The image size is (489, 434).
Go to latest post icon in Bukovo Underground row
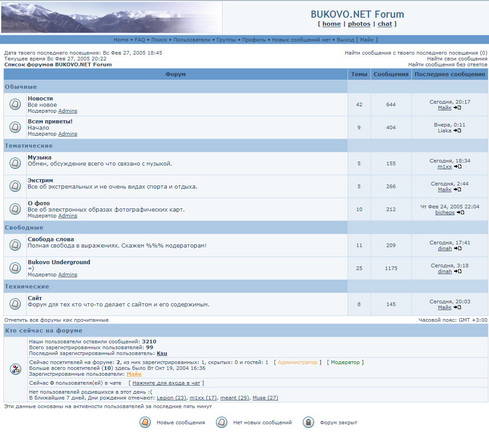(x=458, y=271)
